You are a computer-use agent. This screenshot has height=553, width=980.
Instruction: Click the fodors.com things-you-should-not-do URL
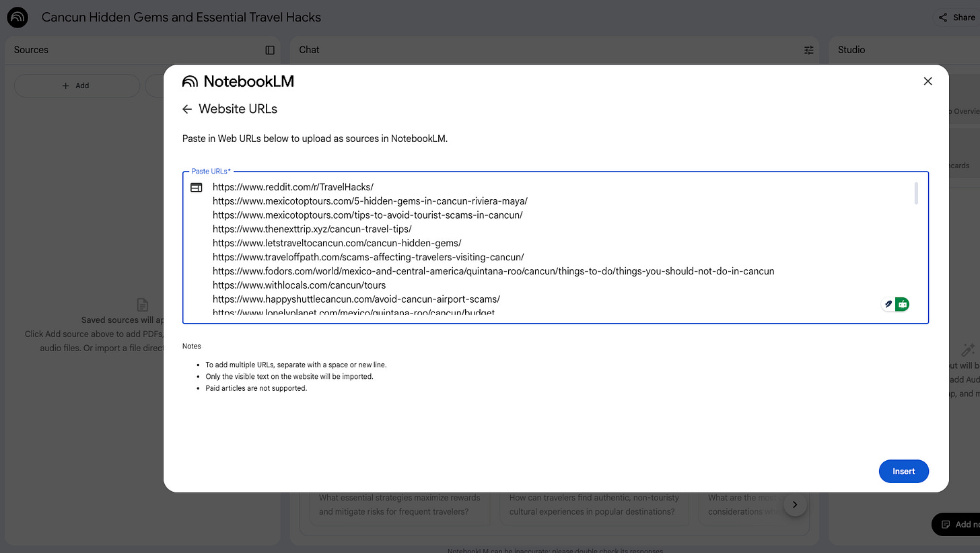(x=493, y=271)
